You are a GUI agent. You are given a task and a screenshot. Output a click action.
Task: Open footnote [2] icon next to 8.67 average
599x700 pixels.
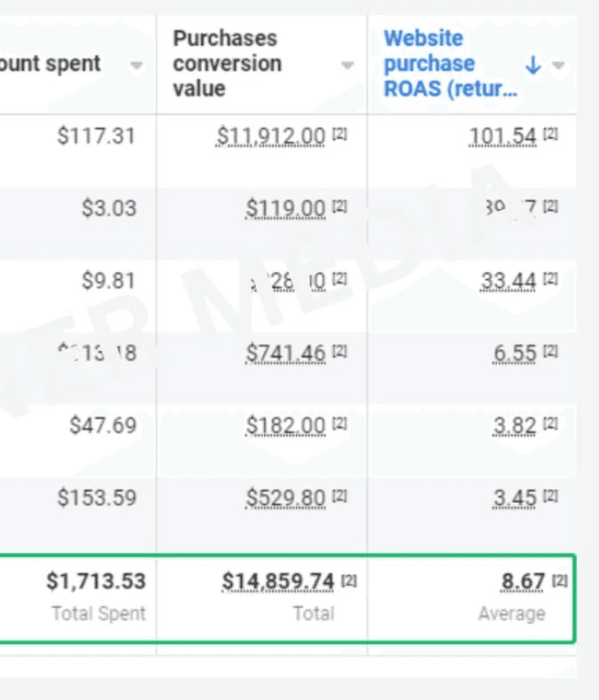click(560, 580)
